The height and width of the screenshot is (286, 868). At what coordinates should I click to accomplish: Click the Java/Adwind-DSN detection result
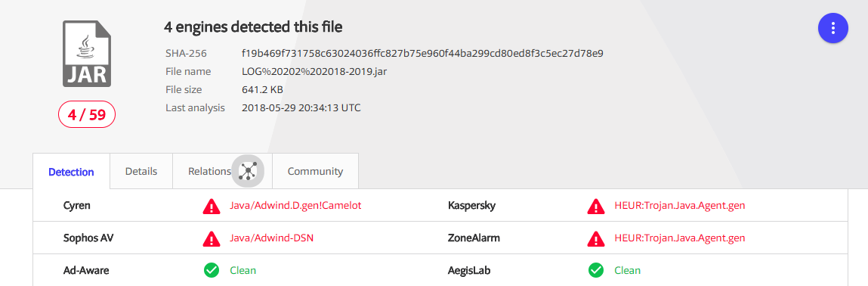coord(272,238)
